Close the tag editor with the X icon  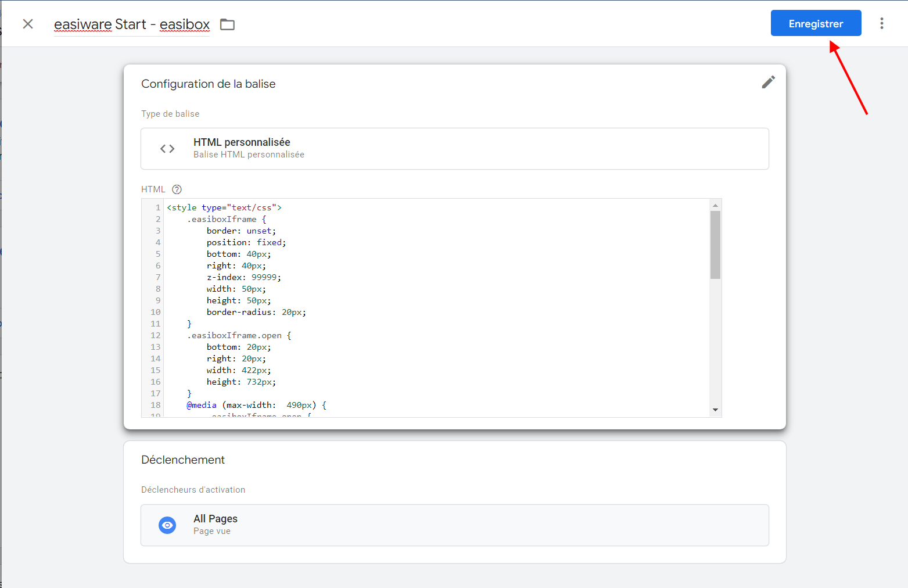coord(28,24)
